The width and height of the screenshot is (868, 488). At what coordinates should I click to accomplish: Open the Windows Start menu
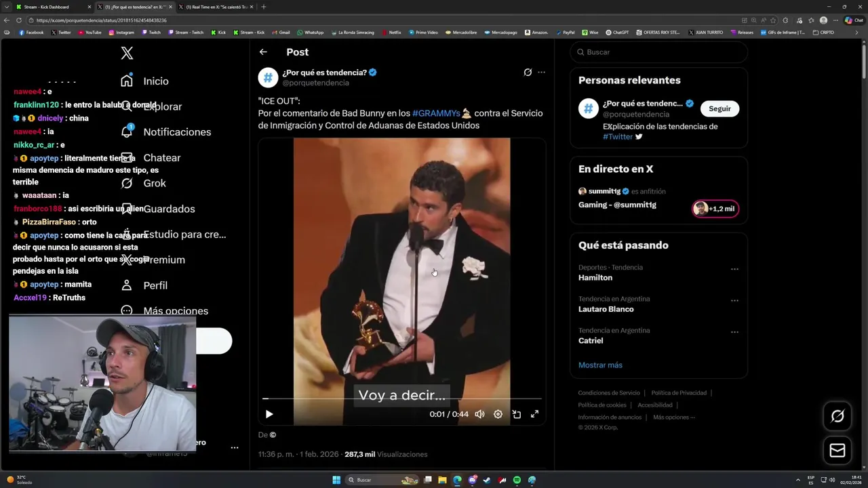click(x=336, y=480)
